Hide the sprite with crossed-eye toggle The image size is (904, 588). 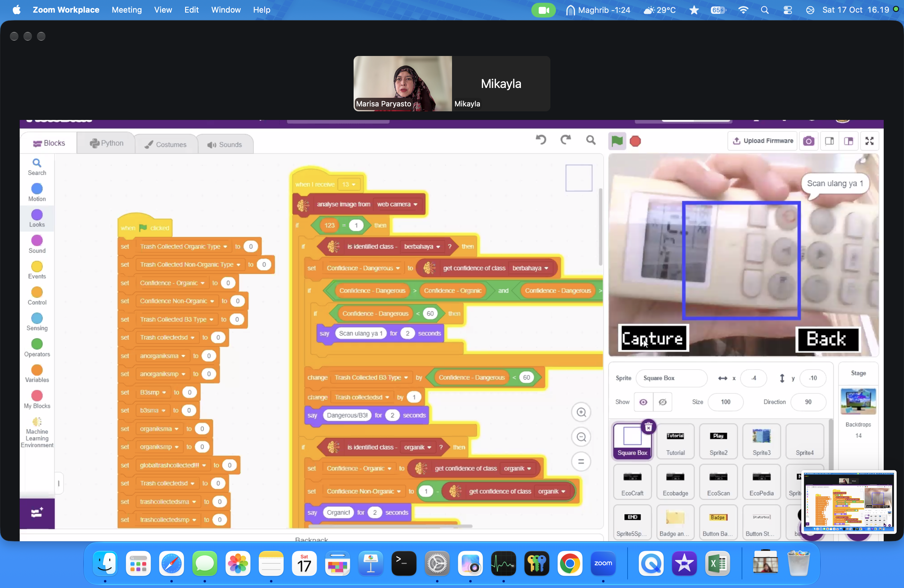pyautogui.click(x=662, y=402)
